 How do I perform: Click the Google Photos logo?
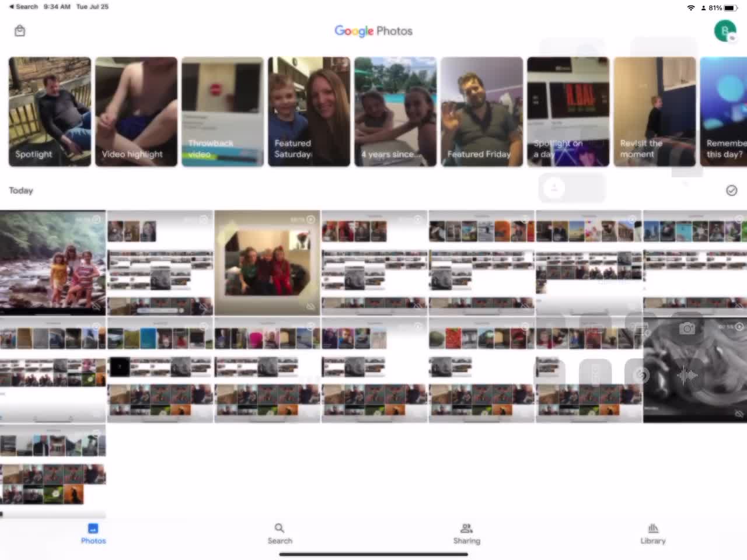pos(373,31)
